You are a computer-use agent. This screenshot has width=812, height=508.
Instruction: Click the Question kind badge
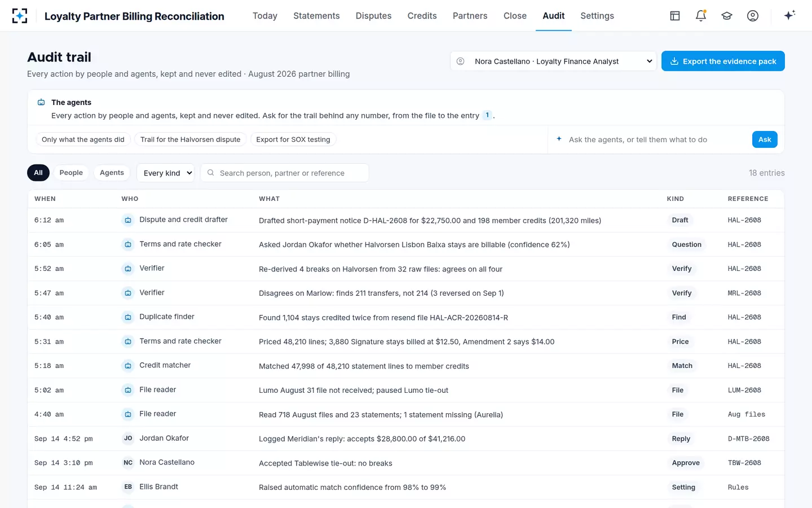point(687,244)
